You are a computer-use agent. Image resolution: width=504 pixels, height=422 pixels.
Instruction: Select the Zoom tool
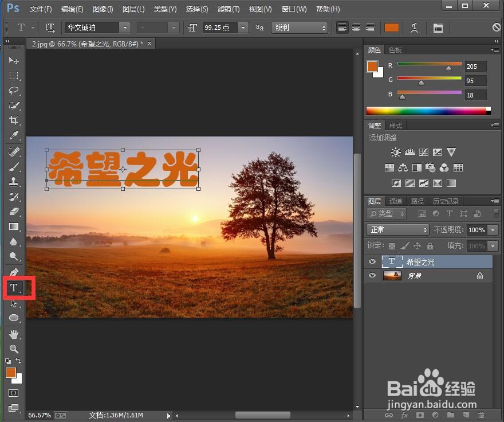(x=14, y=349)
